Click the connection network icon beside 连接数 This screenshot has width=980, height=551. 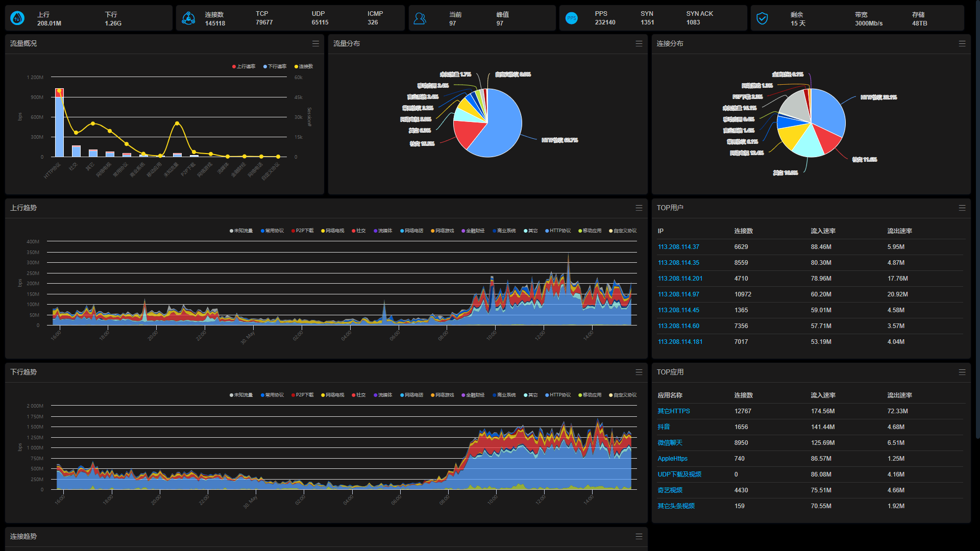pos(188,18)
